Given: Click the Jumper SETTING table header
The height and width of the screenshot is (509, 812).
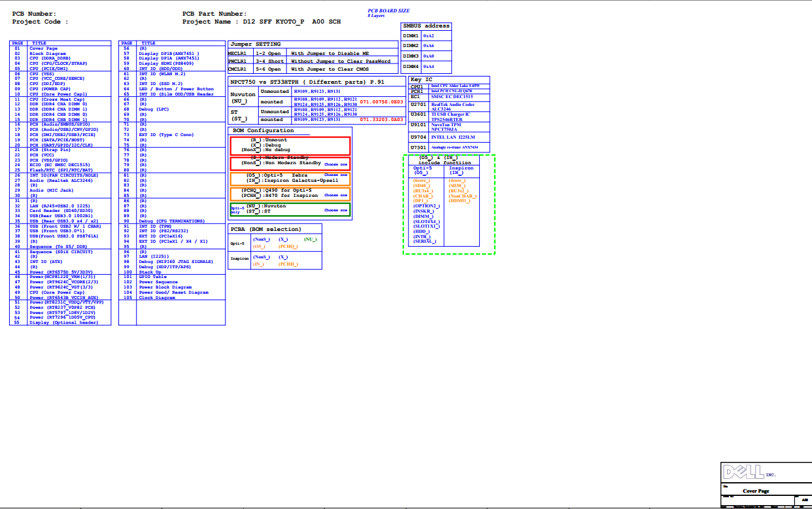Looking at the screenshot, I should tap(255, 44).
